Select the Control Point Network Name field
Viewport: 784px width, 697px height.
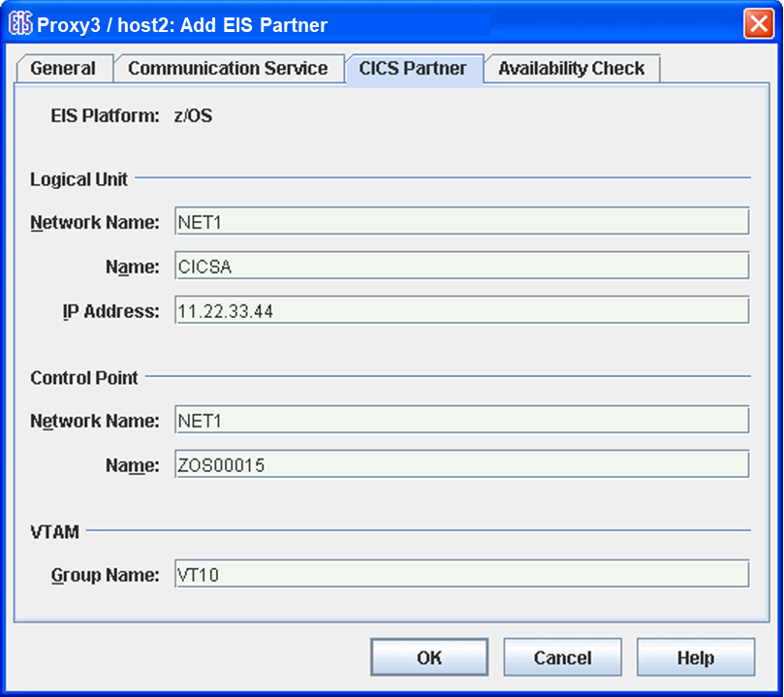click(461, 420)
